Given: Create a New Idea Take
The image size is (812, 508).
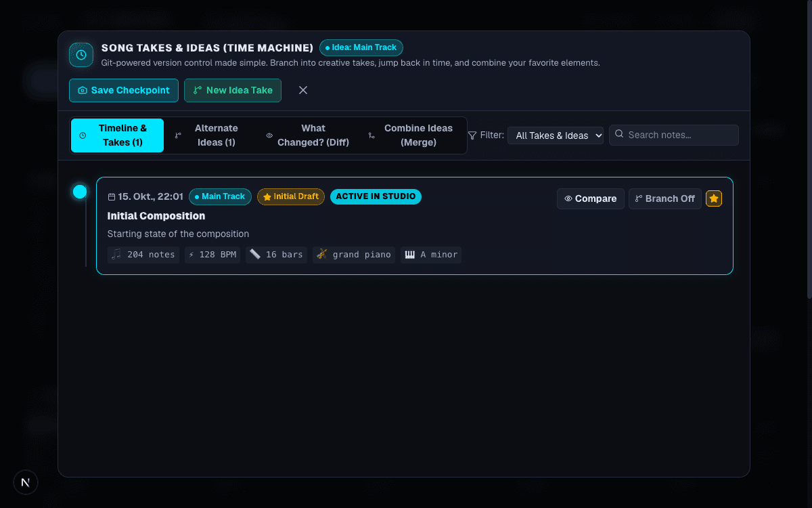Looking at the screenshot, I should tap(233, 90).
